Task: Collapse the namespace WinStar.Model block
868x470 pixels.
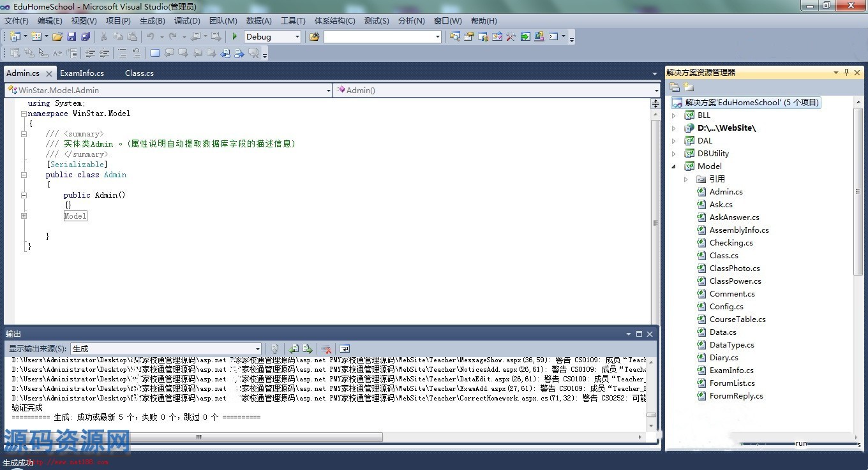Action: [24, 114]
